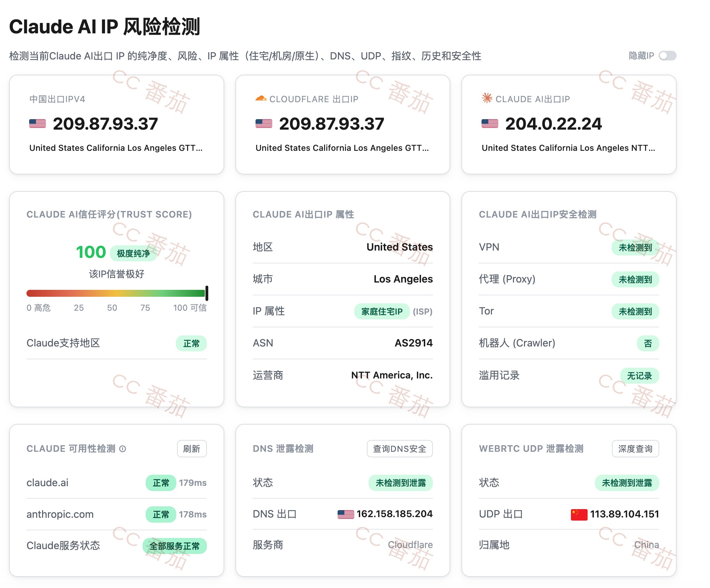Click the Cloudflare cloud logo icon

click(261, 99)
